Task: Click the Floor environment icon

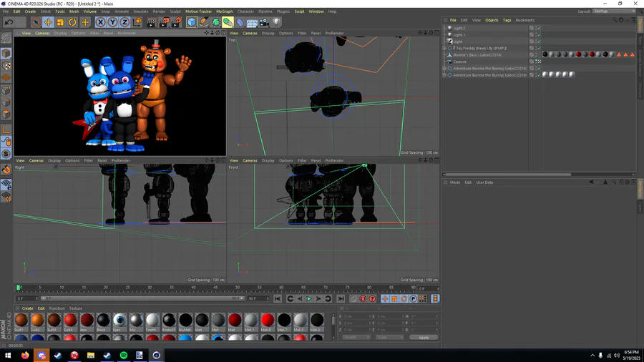Action: coord(252,22)
